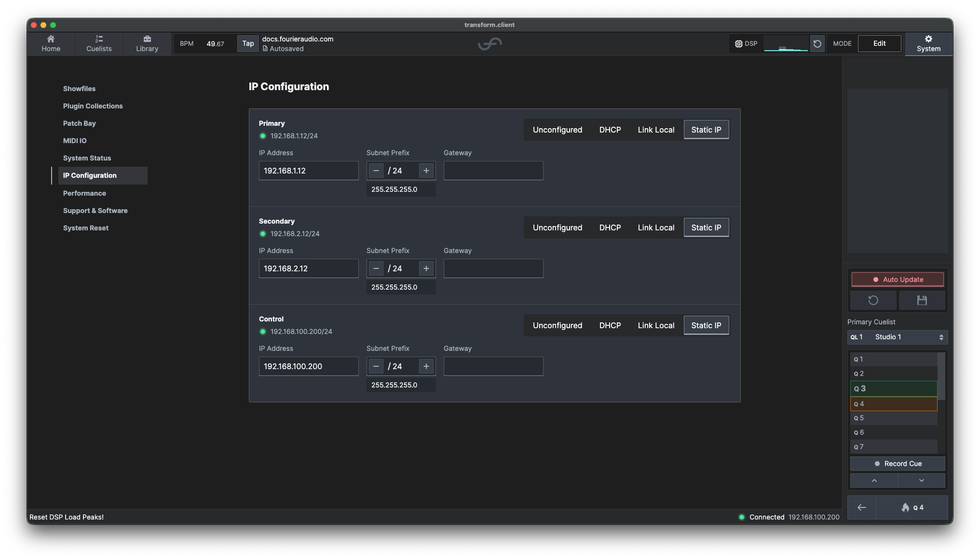
Task: Select cue Q 1 in the list
Action: (894, 359)
